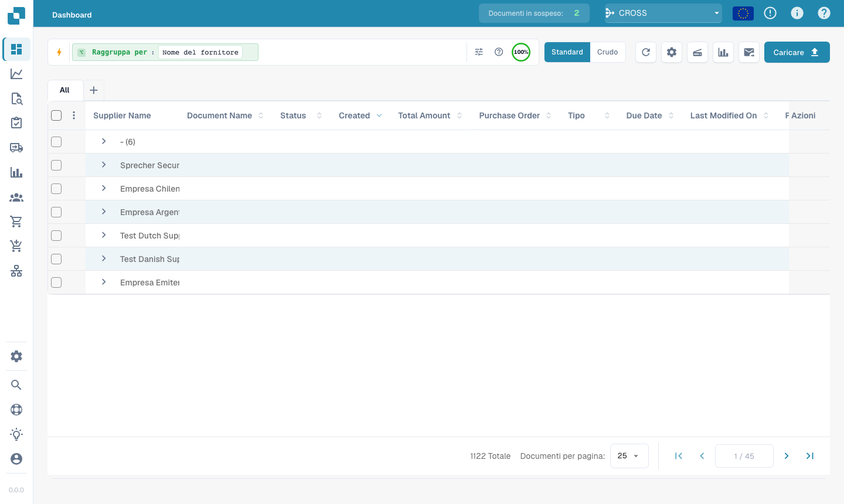Check the box for Test Dutch Supp row
This screenshot has width=844, height=504.
pyautogui.click(x=56, y=236)
